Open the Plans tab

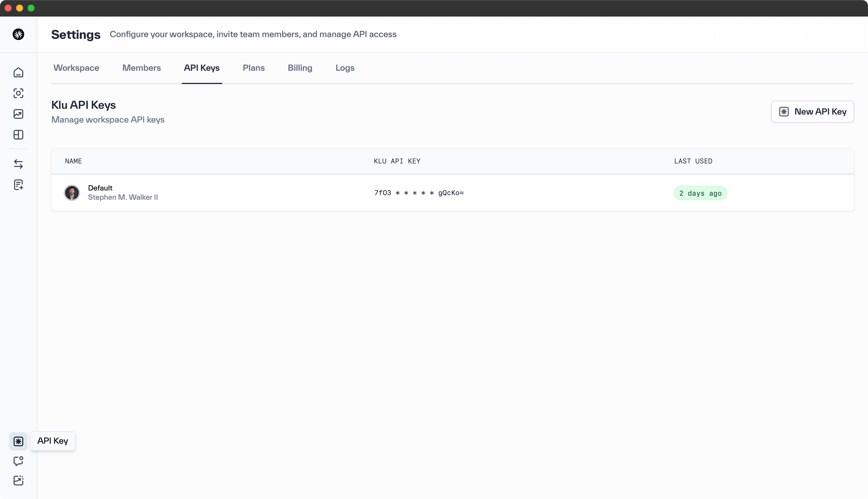point(254,68)
